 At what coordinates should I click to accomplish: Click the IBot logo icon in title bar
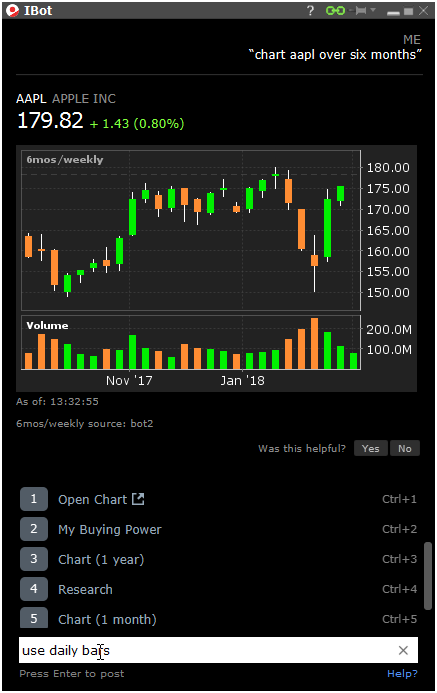tap(12, 10)
